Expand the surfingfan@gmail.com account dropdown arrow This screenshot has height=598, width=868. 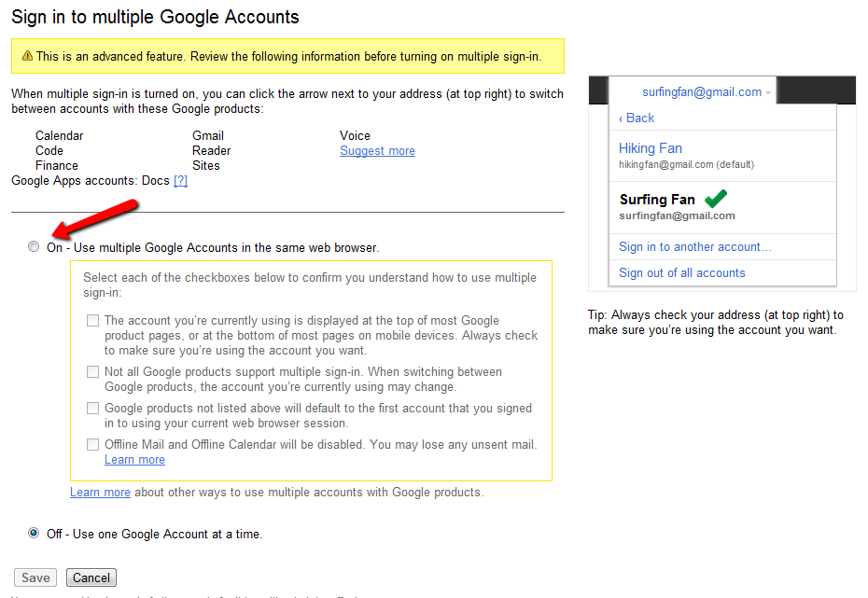(768, 92)
